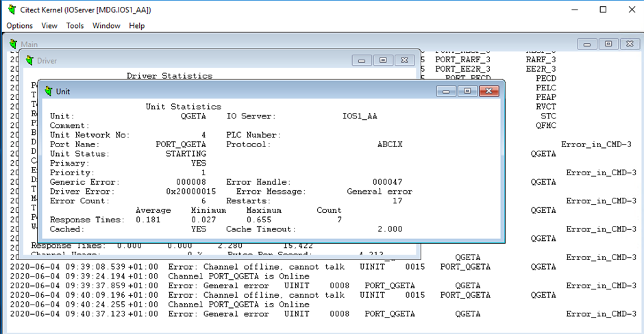Click the 09:39:24.194 Channel Online log line
This screenshot has width=644, height=334.
click(160, 277)
